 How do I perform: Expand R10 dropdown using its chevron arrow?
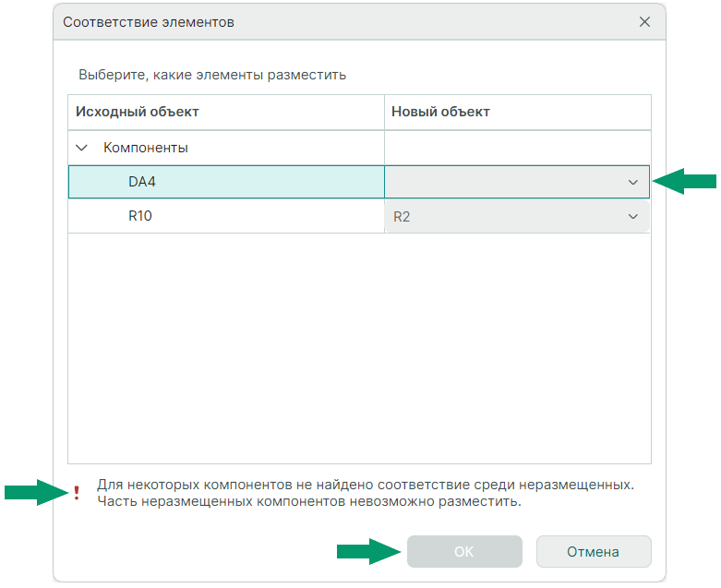click(x=633, y=216)
